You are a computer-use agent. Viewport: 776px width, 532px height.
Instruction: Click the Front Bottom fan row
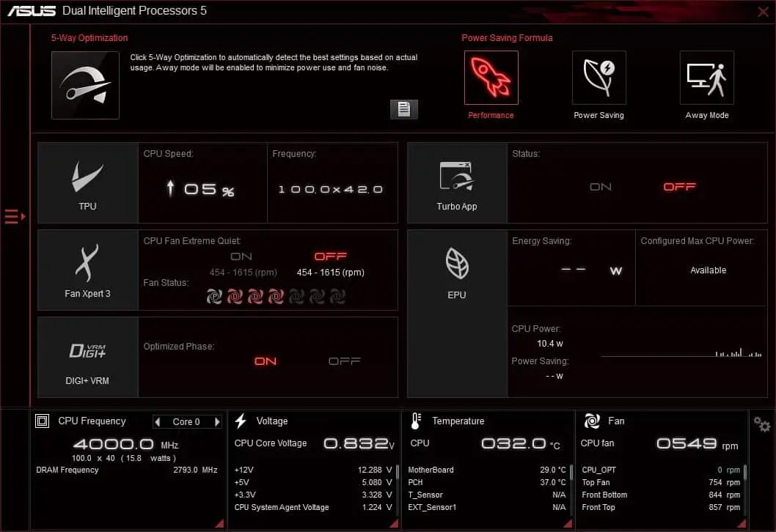point(661,495)
